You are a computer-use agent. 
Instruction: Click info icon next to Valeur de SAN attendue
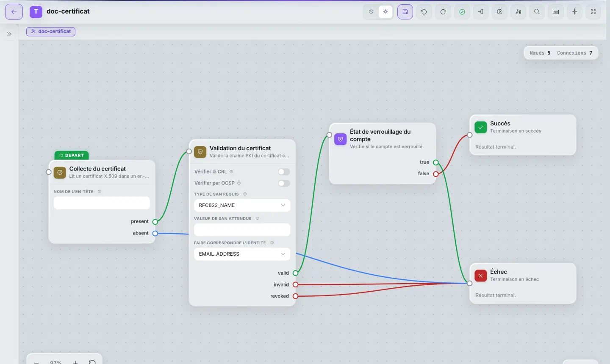point(258,218)
